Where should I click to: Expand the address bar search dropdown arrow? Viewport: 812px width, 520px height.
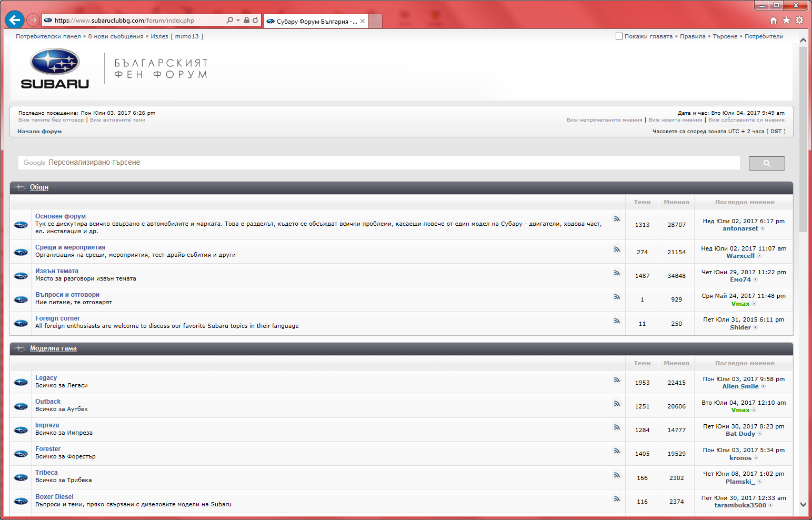[x=238, y=21]
